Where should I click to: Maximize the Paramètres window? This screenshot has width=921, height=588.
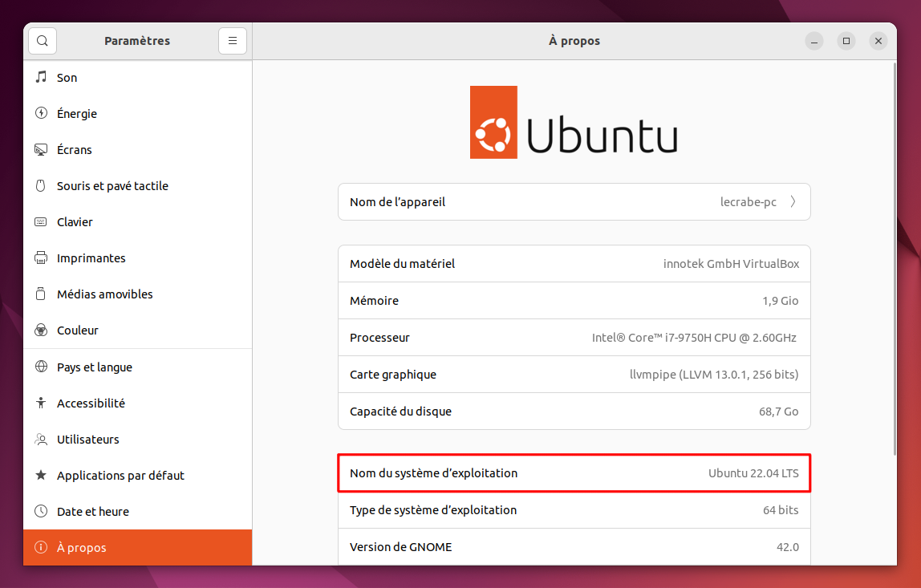coord(846,41)
